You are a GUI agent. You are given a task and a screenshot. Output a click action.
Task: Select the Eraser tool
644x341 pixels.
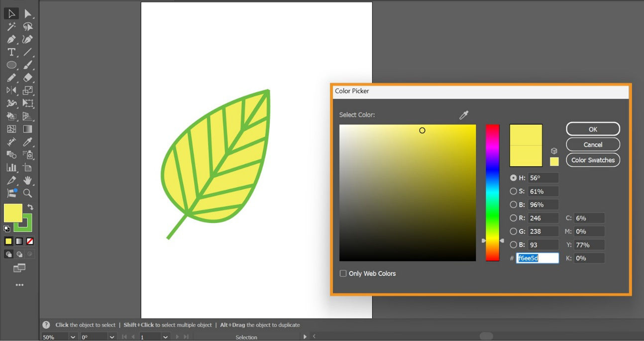pyautogui.click(x=27, y=78)
